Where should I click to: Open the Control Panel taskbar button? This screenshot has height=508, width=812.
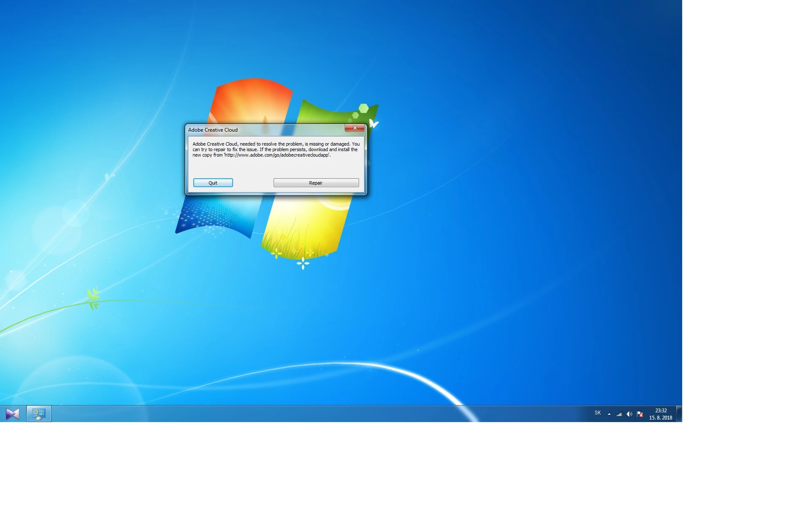39,414
